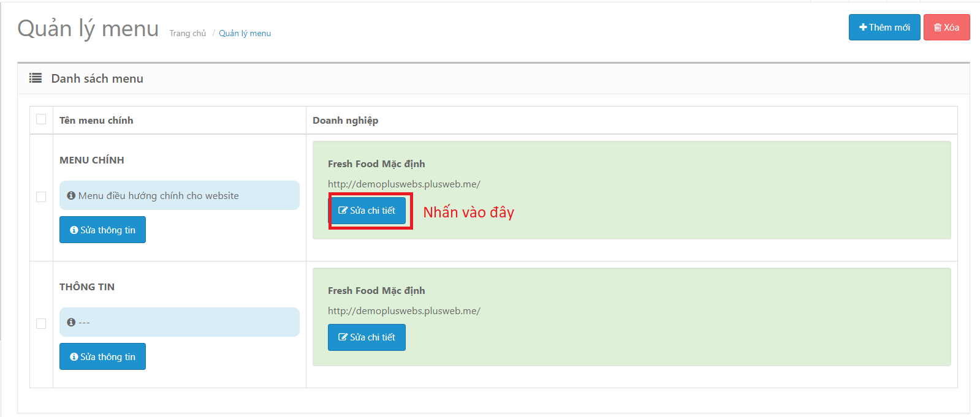Click the plus icon on Thêm mới
Screen dimensions: 980x417
point(863,28)
